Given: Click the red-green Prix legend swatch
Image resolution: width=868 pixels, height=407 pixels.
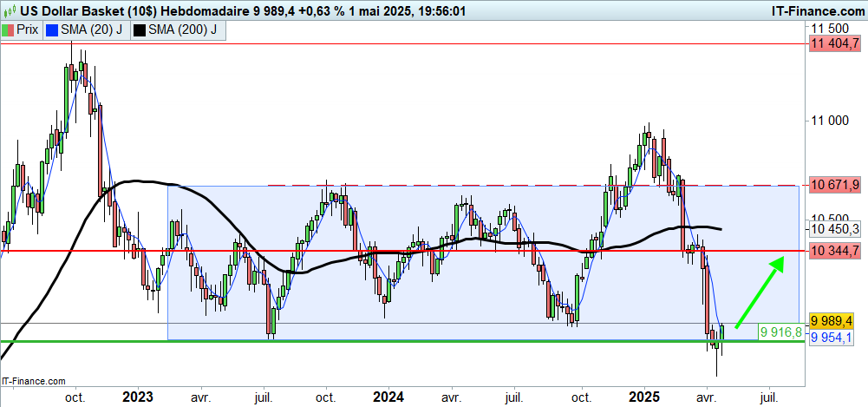Looking at the screenshot, I should point(8,30).
